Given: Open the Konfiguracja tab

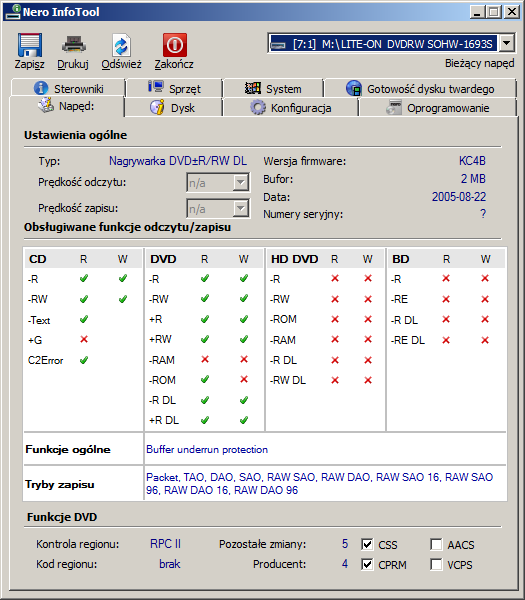Looking at the screenshot, I should pyautogui.click(x=290, y=108).
